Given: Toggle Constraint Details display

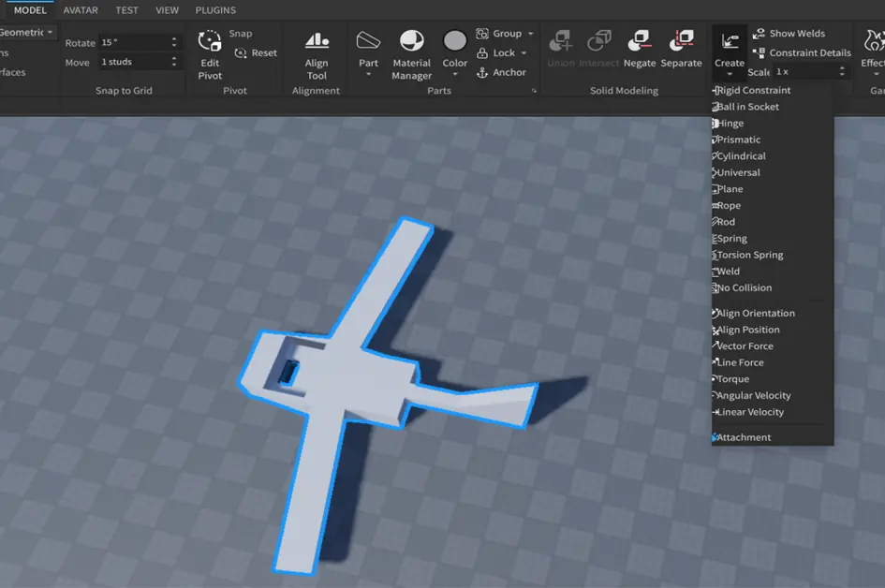Looking at the screenshot, I should click(x=802, y=53).
